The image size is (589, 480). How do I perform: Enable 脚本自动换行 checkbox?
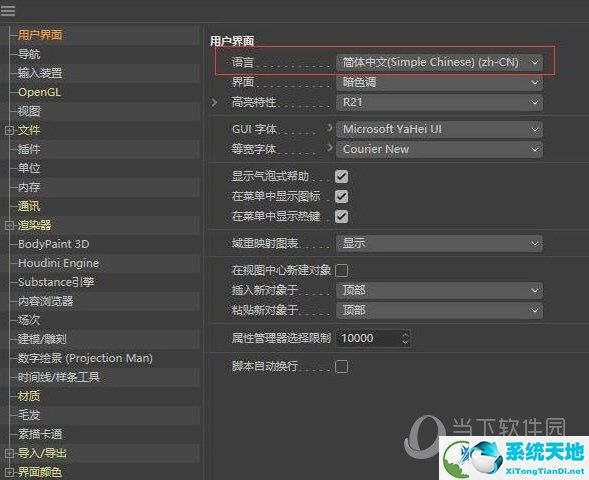pos(341,367)
